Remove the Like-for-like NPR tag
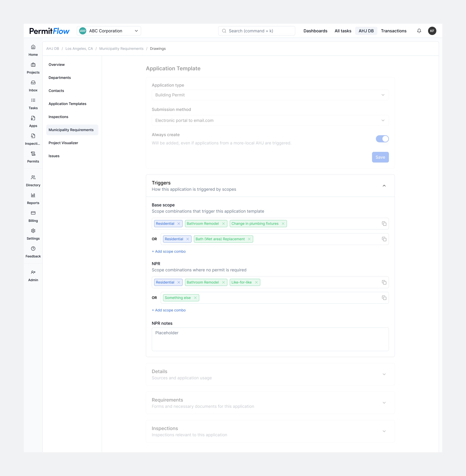The image size is (466, 476). click(256, 282)
